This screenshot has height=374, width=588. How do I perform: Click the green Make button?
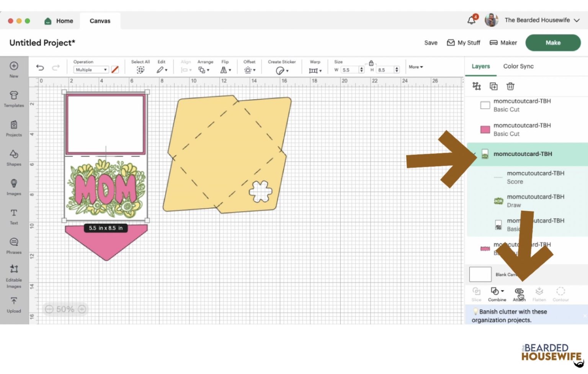[553, 43]
